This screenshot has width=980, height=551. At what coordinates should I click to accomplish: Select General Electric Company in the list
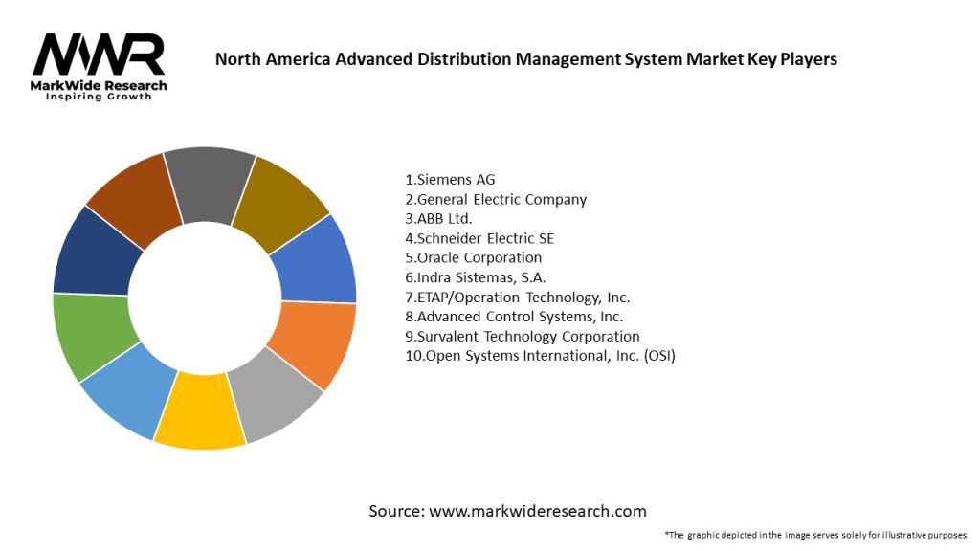point(496,199)
